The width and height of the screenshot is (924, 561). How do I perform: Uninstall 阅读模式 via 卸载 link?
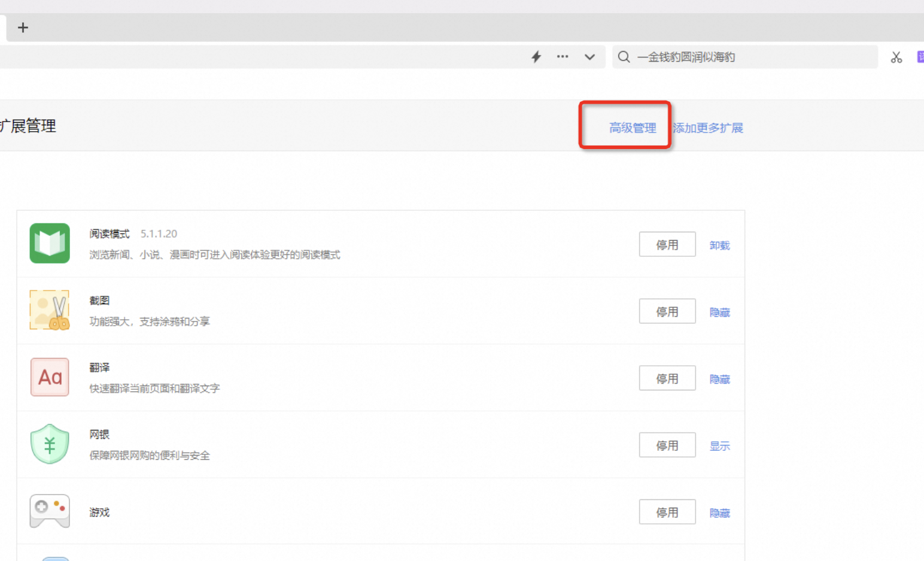tap(719, 245)
